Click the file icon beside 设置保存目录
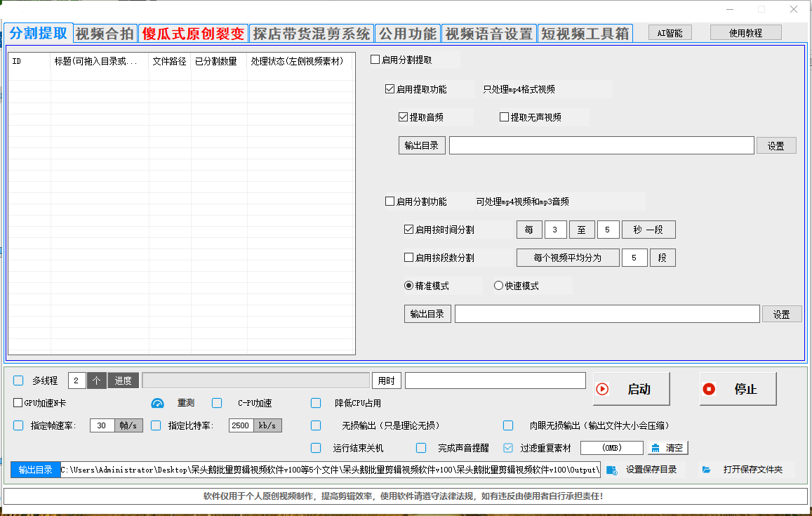The height and width of the screenshot is (516, 812). 611,469
